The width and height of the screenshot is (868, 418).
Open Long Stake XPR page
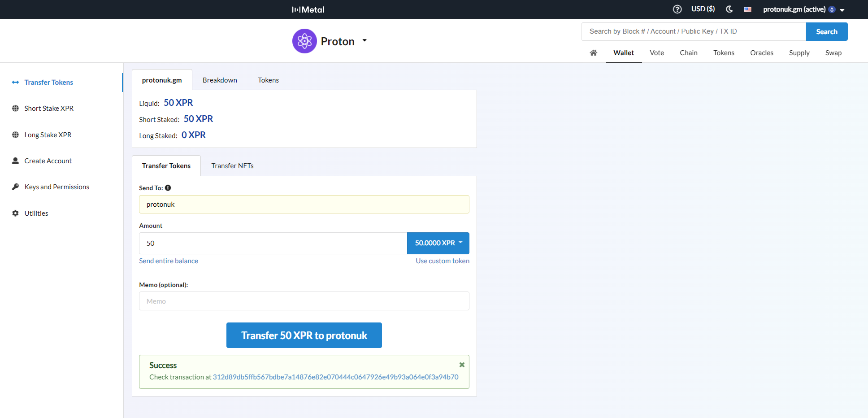click(48, 135)
